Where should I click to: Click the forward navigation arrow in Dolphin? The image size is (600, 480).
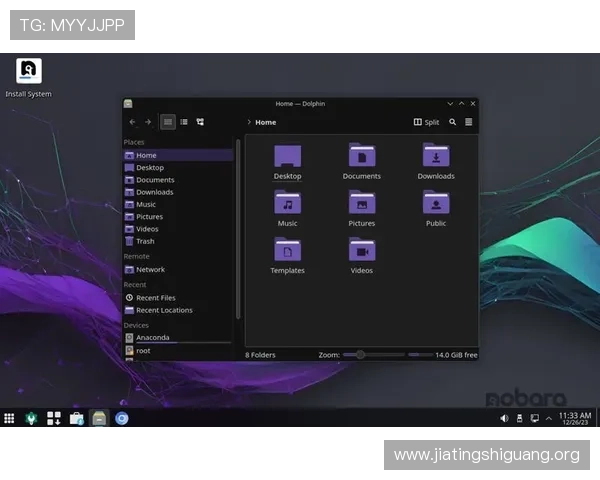[x=148, y=122]
